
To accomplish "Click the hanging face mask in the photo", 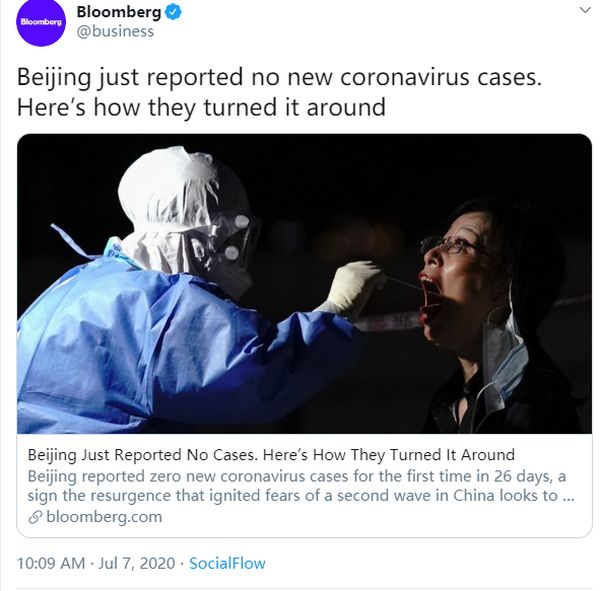I will click(502, 350).
